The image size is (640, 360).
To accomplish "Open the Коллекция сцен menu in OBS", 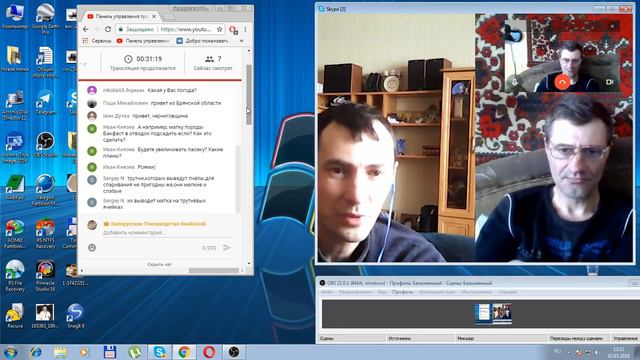I will pos(437,292).
